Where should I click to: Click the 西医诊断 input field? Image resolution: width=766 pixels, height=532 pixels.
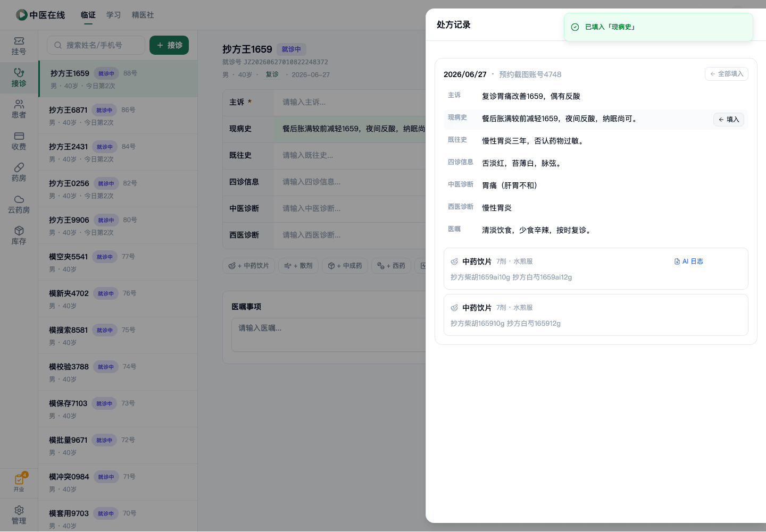click(x=350, y=235)
